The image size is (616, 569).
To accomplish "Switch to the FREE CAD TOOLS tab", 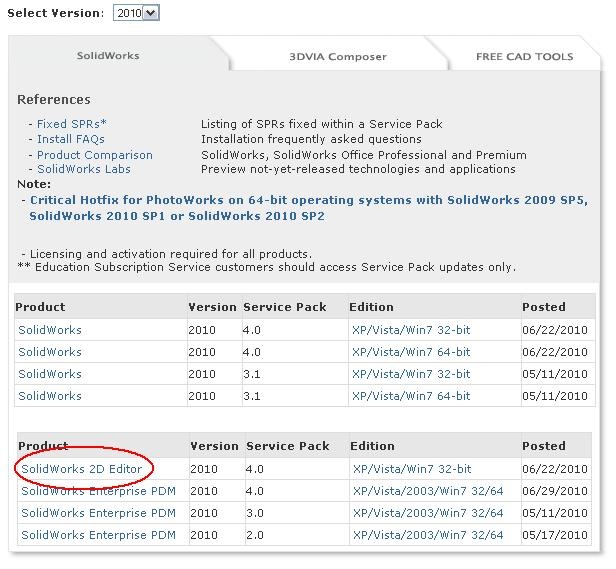I will (x=524, y=57).
